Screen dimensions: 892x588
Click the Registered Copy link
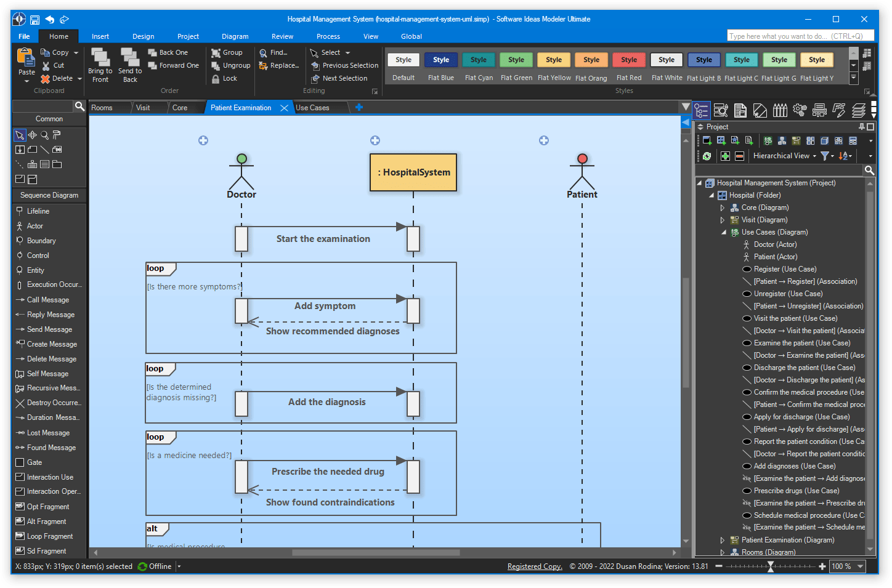point(533,566)
